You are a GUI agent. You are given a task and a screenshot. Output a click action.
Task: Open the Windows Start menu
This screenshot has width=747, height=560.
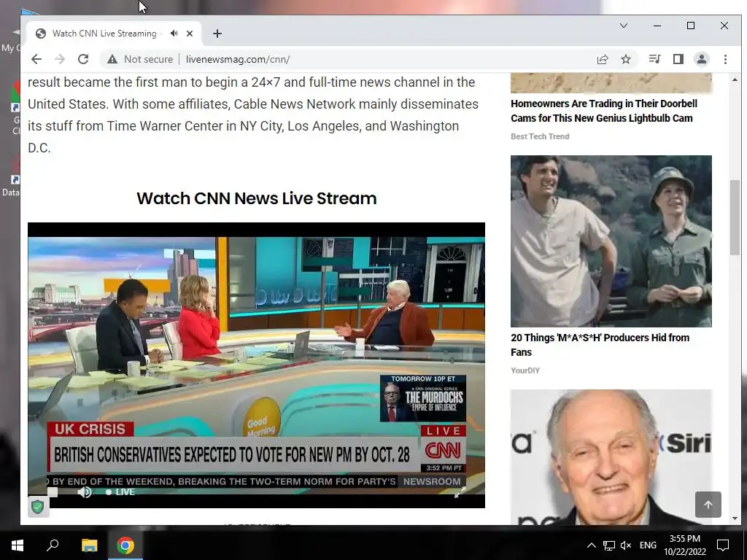18,545
